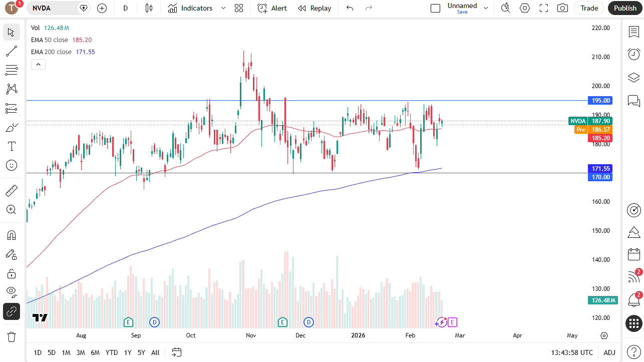Open the economic calendar sidebar icon
Image resolution: width=644 pixels, height=362 pixels.
[x=634, y=254]
